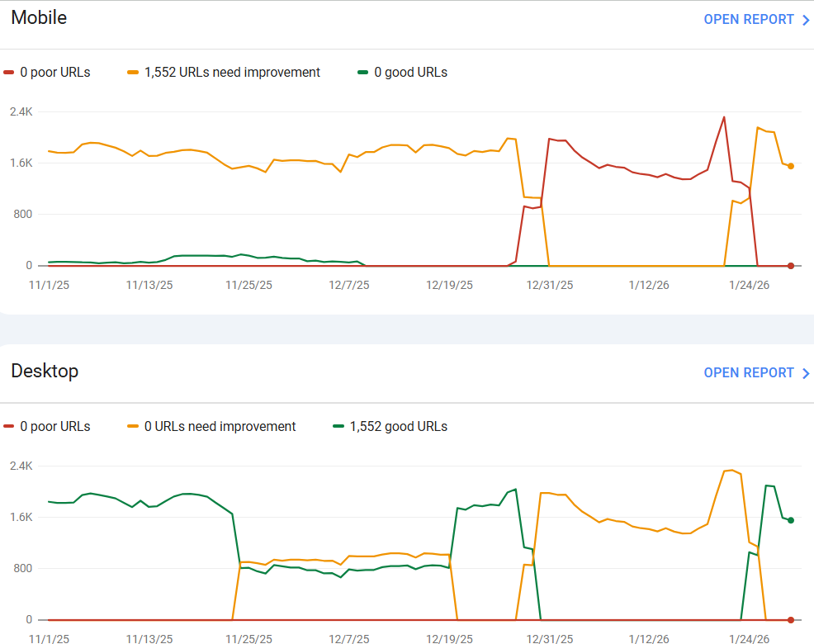814x644 pixels.
Task: Click Mobile chart orange endpoint dot
Action: pos(791,166)
